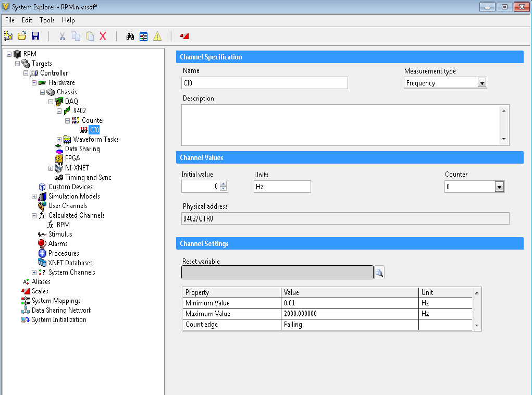Screen dimensions: 532x395
Task: Collapse the Hardware tree node
Action: (x=34, y=82)
